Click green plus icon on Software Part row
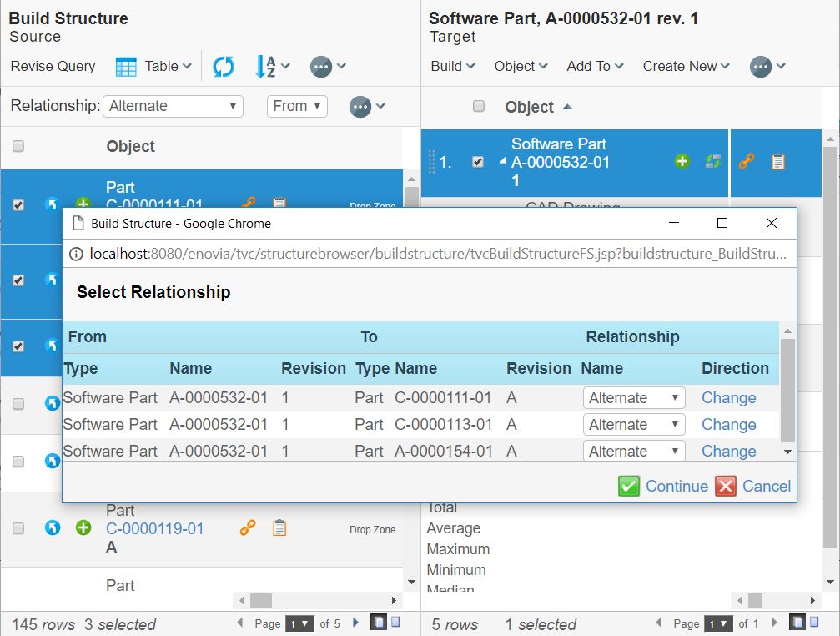This screenshot has width=840, height=636. point(682,162)
